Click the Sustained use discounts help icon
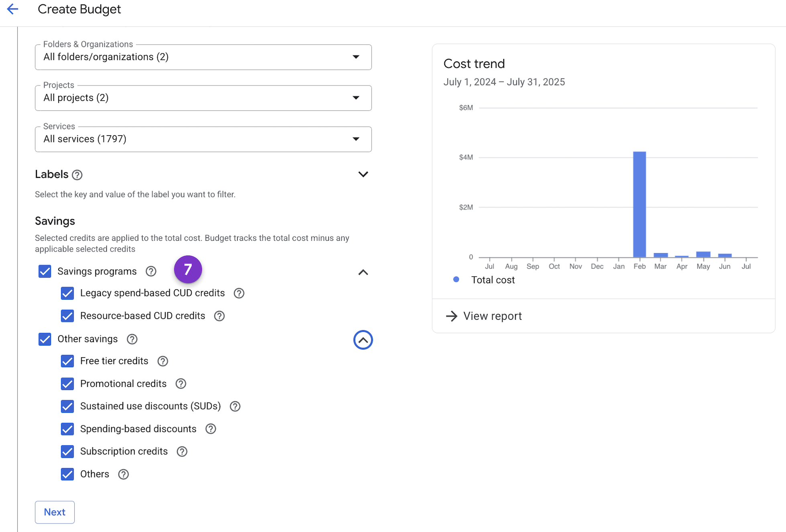This screenshot has width=786, height=532. pyautogui.click(x=234, y=406)
